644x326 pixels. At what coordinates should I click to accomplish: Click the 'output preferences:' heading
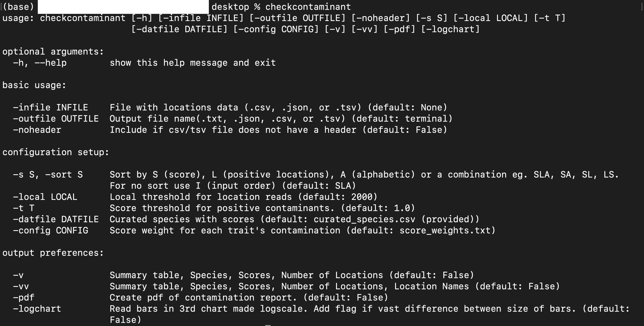point(53,253)
